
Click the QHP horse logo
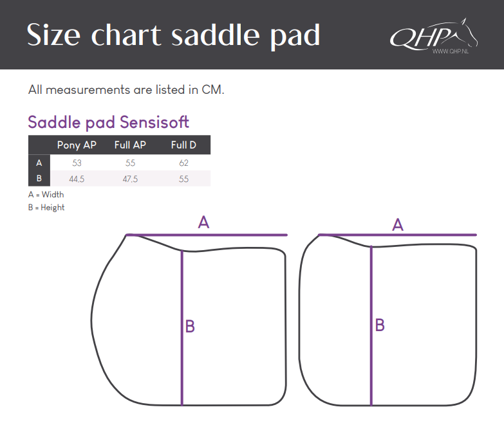tap(434, 35)
